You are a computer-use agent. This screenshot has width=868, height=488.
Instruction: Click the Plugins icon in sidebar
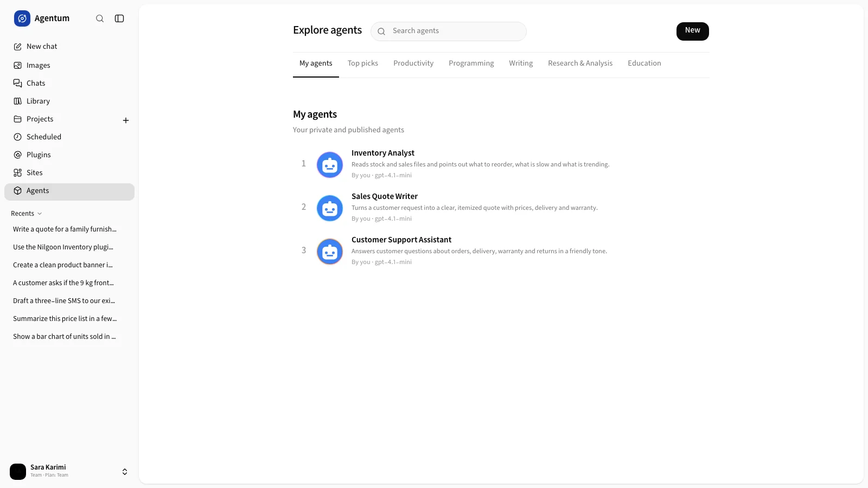click(x=18, y=155)
